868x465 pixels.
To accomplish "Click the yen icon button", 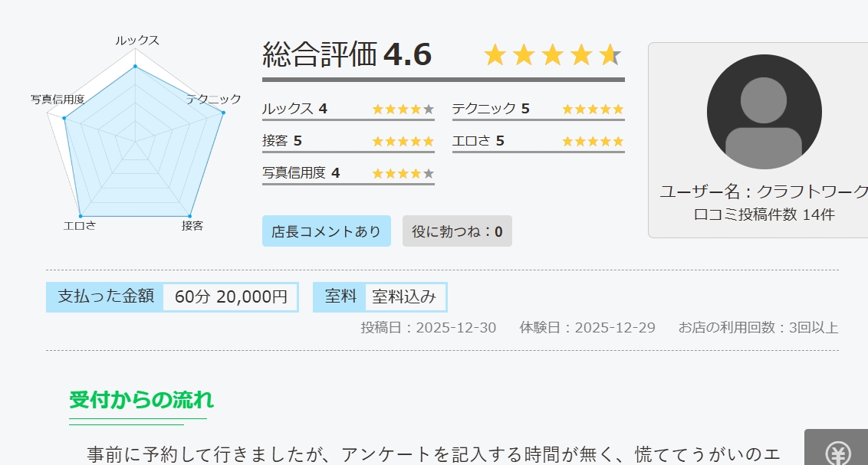I will click(x=837, y=452).
